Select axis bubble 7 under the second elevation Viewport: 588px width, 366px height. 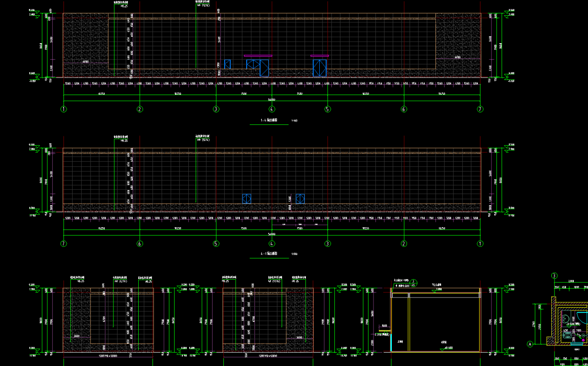(x=64, y=243)
